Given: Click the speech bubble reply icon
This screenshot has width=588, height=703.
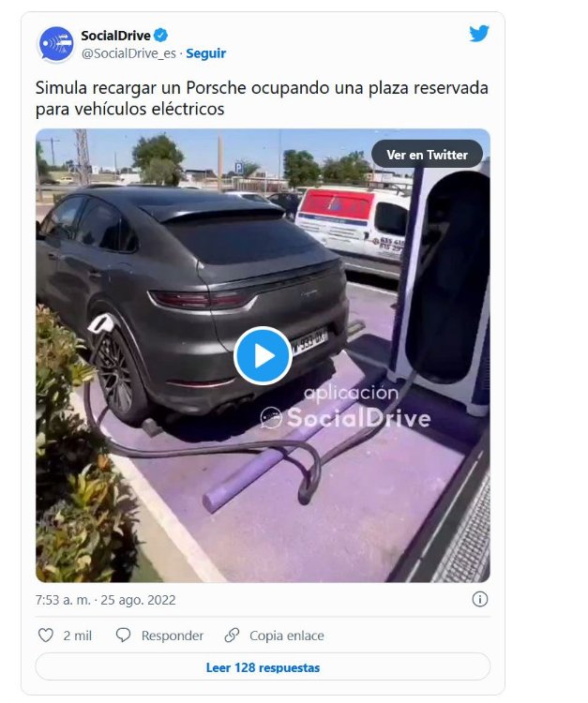Looking at the screenshot, I should pos(123,635).
